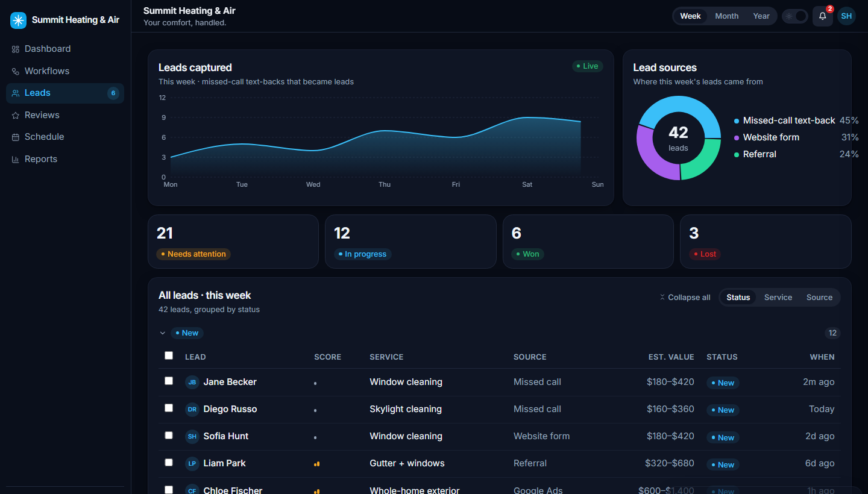Switch the time range to Year

coord(761,16)
